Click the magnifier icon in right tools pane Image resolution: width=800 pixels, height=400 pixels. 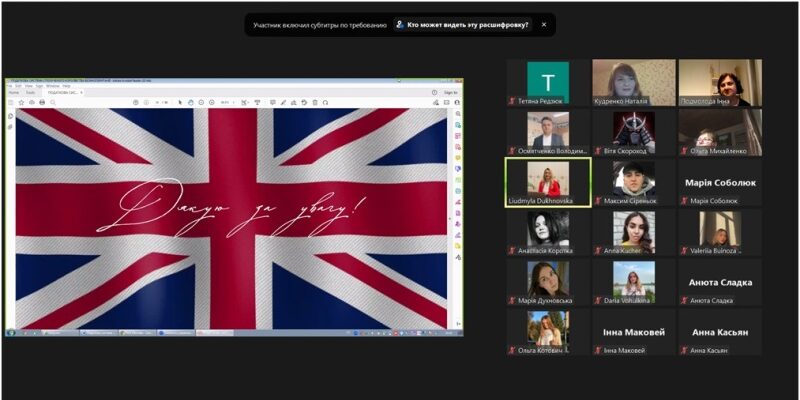coord(458,114)
